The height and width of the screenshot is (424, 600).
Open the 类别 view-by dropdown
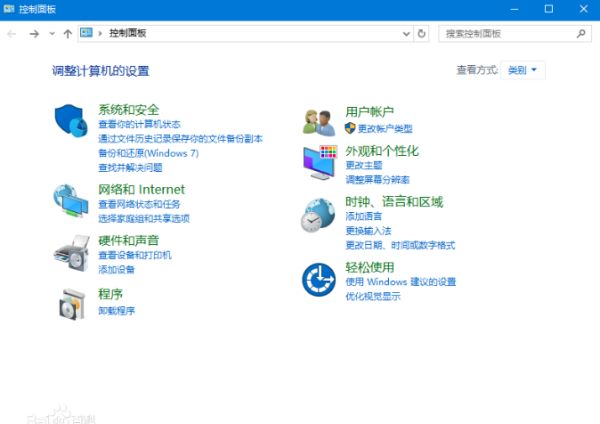[522, 70]
